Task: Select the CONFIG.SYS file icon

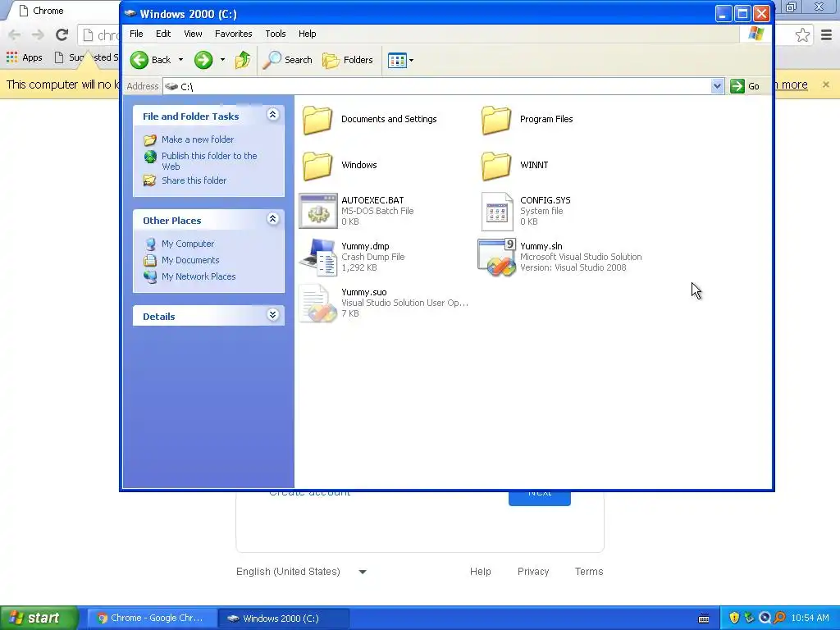Action: point(496,212)
